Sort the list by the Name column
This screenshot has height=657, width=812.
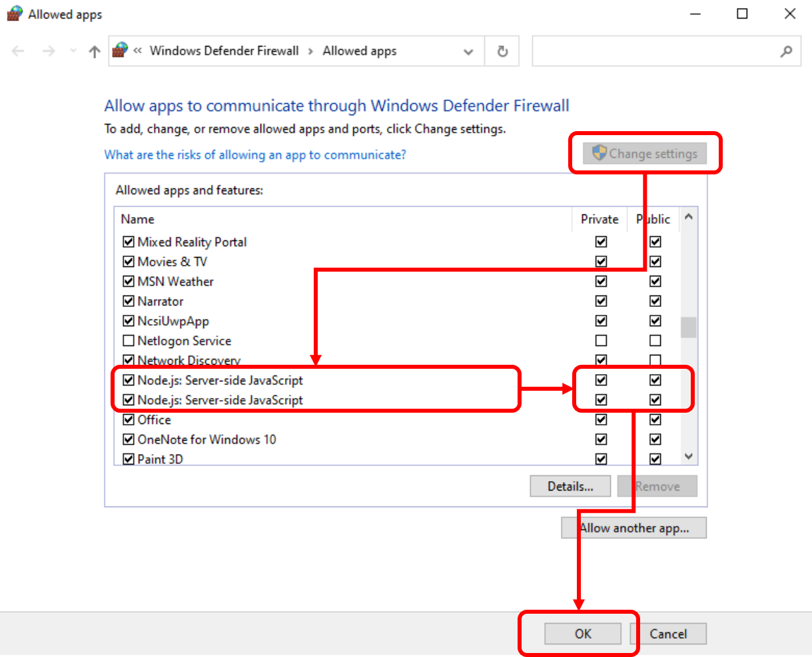tap(138, 219)
